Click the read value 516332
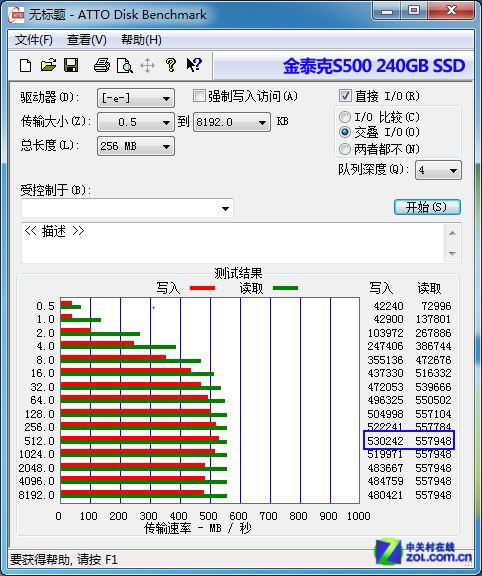 click(x=433, y=373)
